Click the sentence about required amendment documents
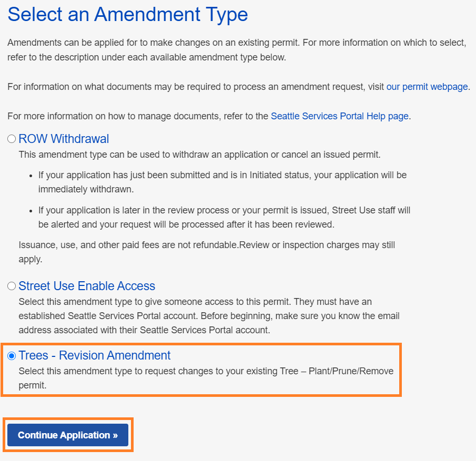This screenshot has height=461, width=476. coord(196,87)
